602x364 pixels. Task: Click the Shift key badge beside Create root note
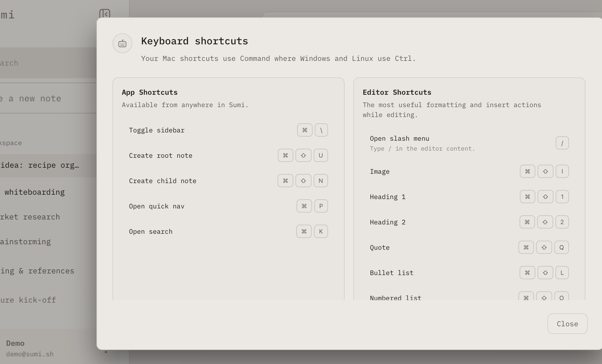[x=303, y=155]
